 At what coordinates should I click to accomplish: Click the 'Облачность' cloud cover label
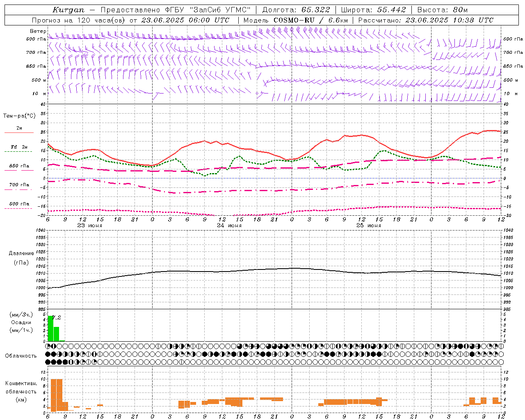[x=21, y=356]
